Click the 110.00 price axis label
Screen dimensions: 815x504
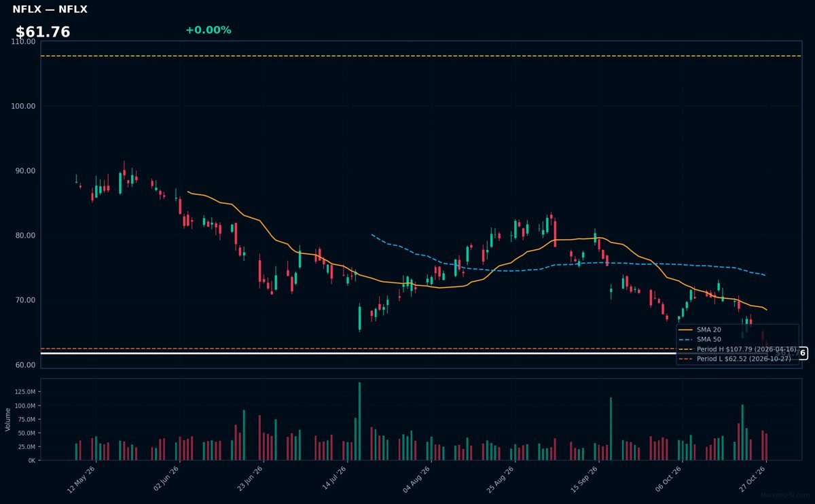(x=24, y=41)
